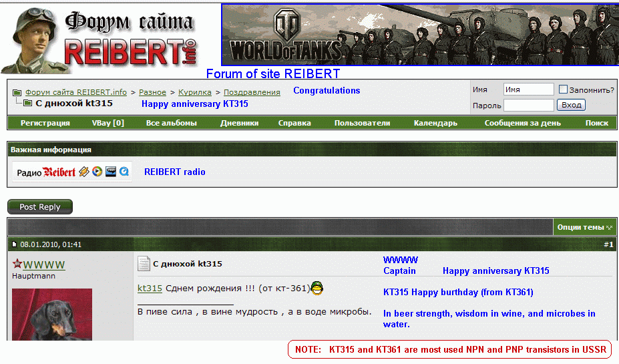Click the QuickTime radio stream icon
Viewport: 619px width, 364px height.
[124, 172]
